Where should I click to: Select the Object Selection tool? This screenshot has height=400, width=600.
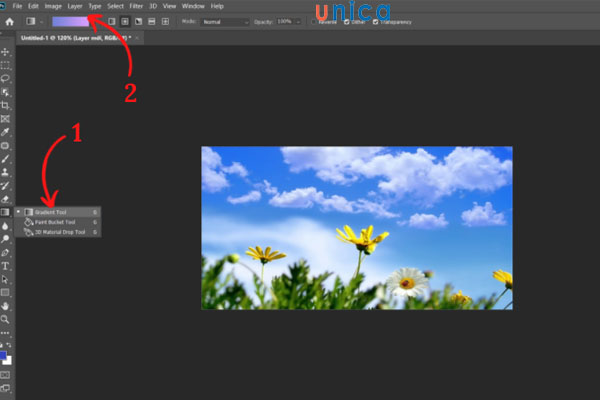click(x=5, y=92)
